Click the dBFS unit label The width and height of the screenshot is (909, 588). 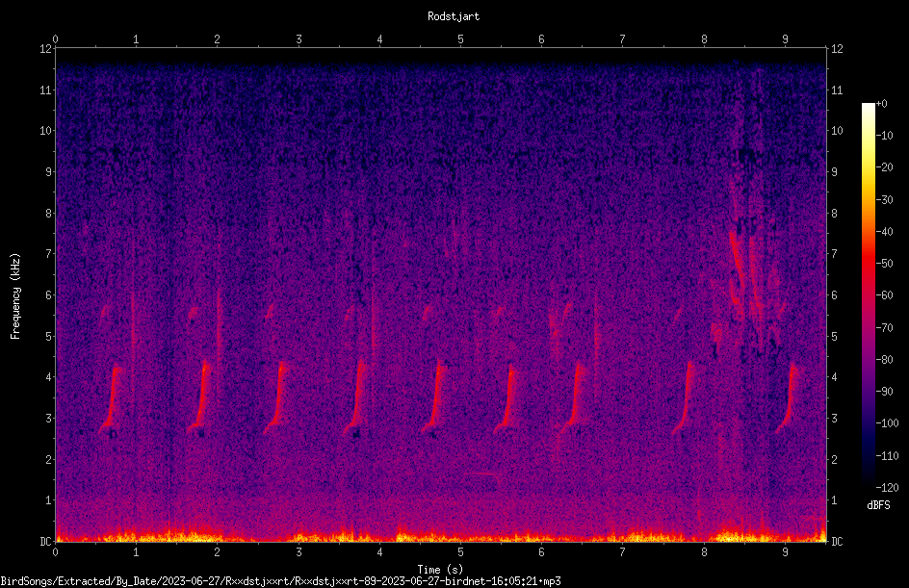878,505
